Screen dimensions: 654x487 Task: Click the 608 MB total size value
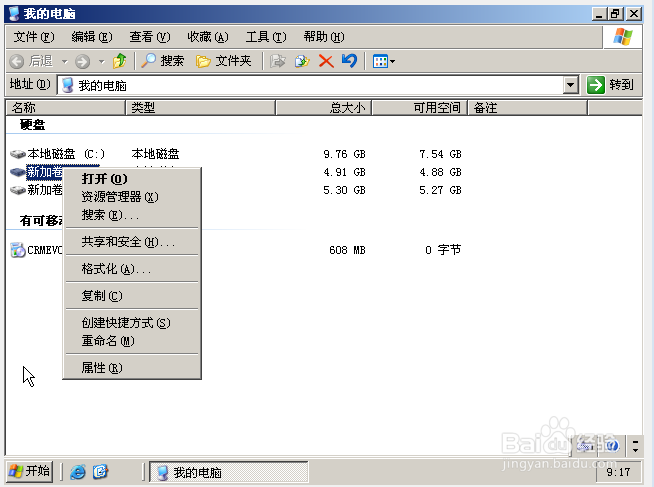(x=347, y=250)
